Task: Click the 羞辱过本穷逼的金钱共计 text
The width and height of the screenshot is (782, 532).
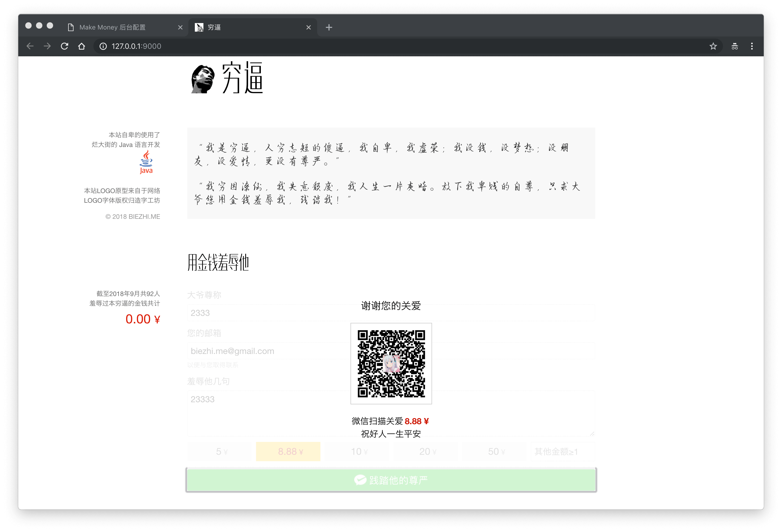Action: tap(125, 303)
